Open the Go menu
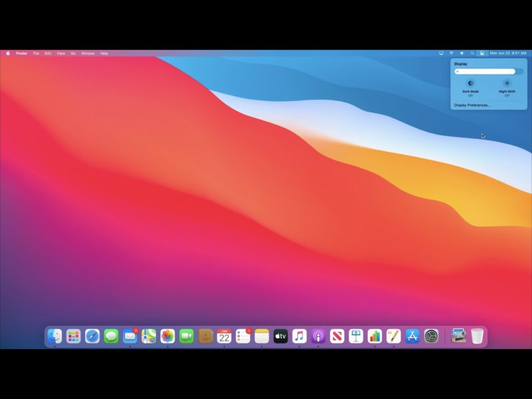Screen dimensions: 532x399 [x=73, y=53]
